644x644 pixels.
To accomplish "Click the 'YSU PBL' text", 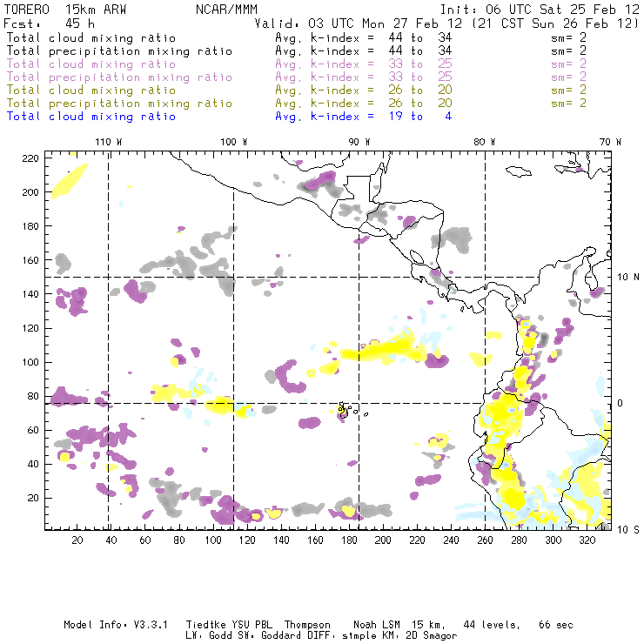I will coord(252,625).
